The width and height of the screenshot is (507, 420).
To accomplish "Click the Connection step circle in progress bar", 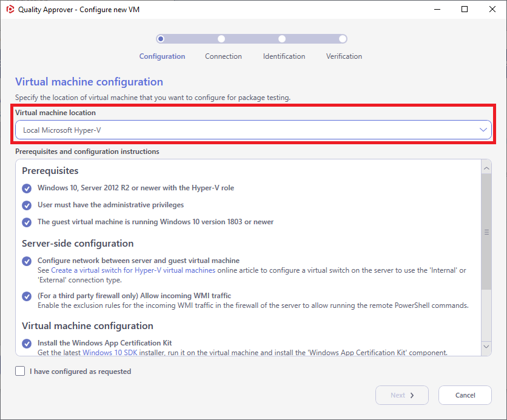I will (x=221, y=39).
